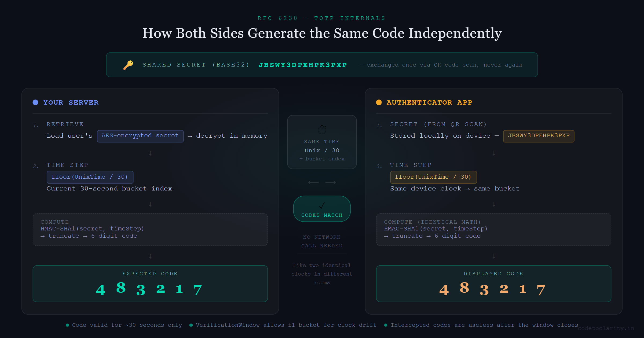Click the checkmark inside CODES MATCH badge
The width and height of the screenshot is (644, 338).
coord(321,206)
